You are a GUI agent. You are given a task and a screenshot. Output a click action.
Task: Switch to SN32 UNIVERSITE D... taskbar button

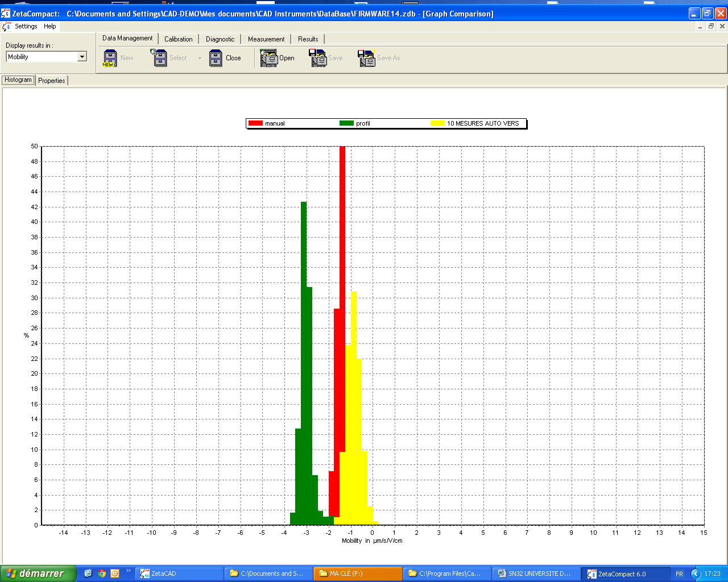click(536, 574)
